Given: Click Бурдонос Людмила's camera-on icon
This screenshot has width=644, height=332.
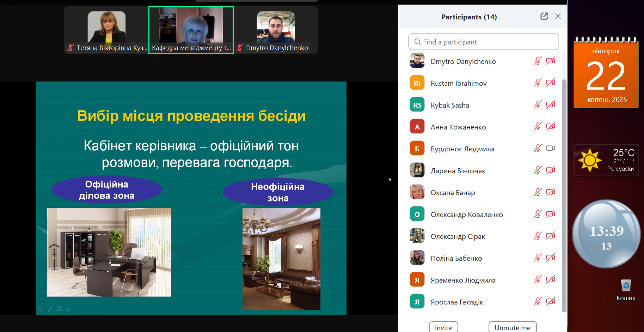Looking at the screenshot, I should [551, 148].
